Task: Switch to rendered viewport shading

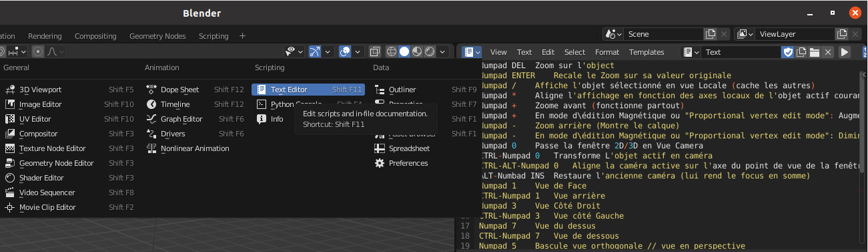Action: pos(430,51)
